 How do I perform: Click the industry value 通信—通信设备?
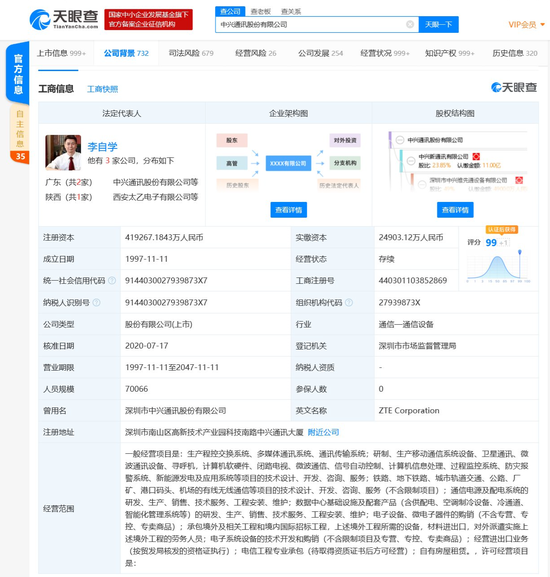(406, 325)
